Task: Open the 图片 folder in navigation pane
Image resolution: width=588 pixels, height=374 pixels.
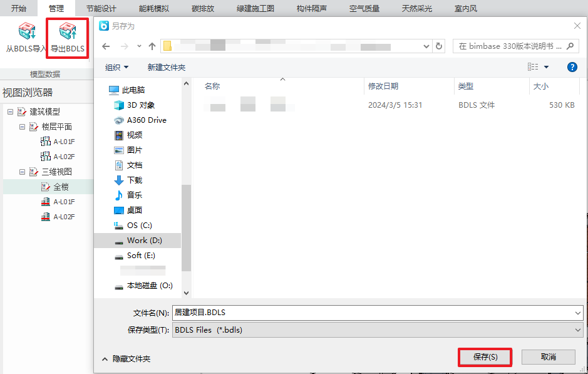Action: [128, 150]
